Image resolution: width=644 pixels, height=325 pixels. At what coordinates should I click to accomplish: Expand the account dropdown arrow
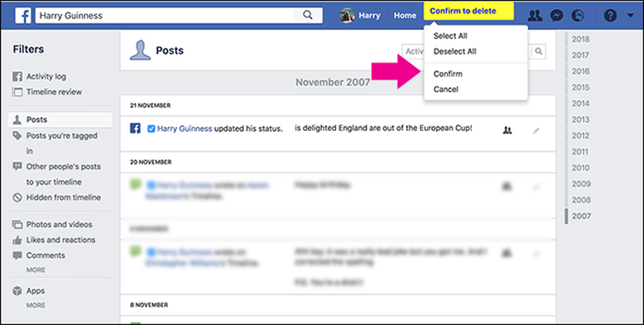pyautogui.click(x=630, y=15)
